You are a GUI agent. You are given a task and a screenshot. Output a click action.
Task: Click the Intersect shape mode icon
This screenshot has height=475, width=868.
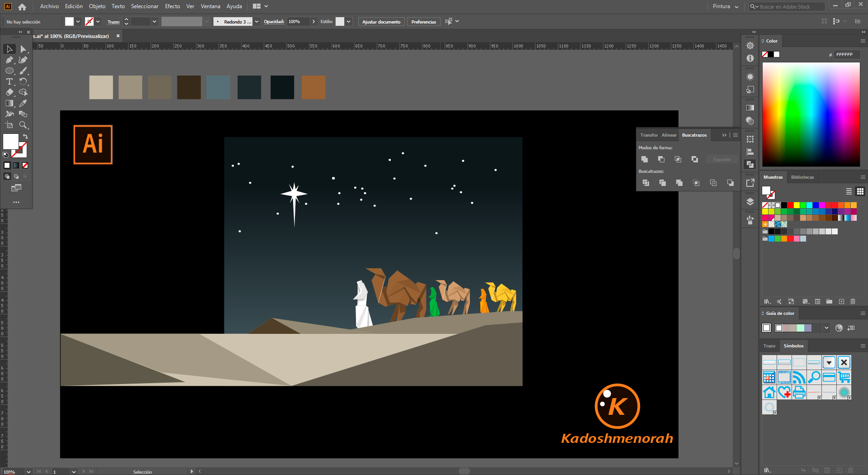coord(678,159)
